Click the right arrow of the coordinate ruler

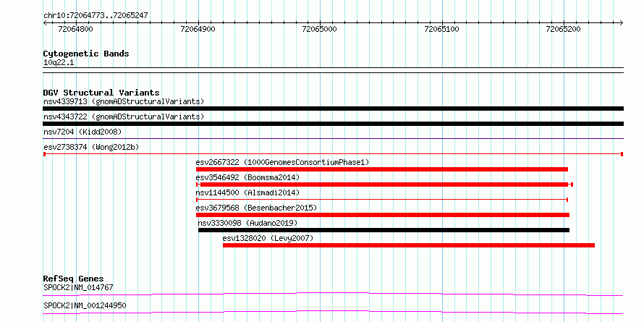point(621,22)
